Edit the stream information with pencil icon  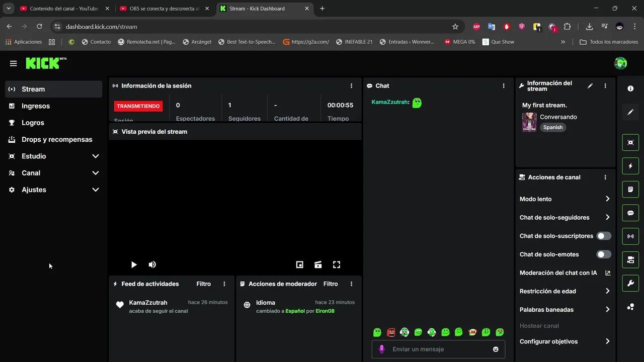[590, 86]
